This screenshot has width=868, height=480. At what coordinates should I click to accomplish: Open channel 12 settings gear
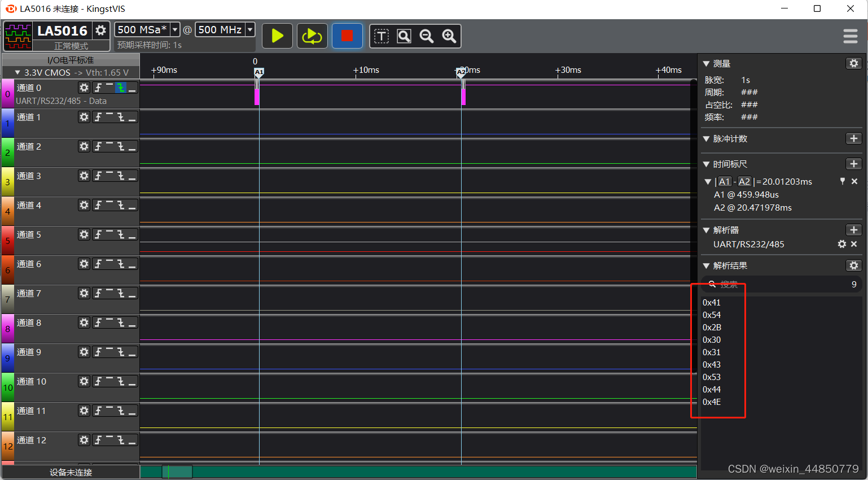[x=84, y=440]
